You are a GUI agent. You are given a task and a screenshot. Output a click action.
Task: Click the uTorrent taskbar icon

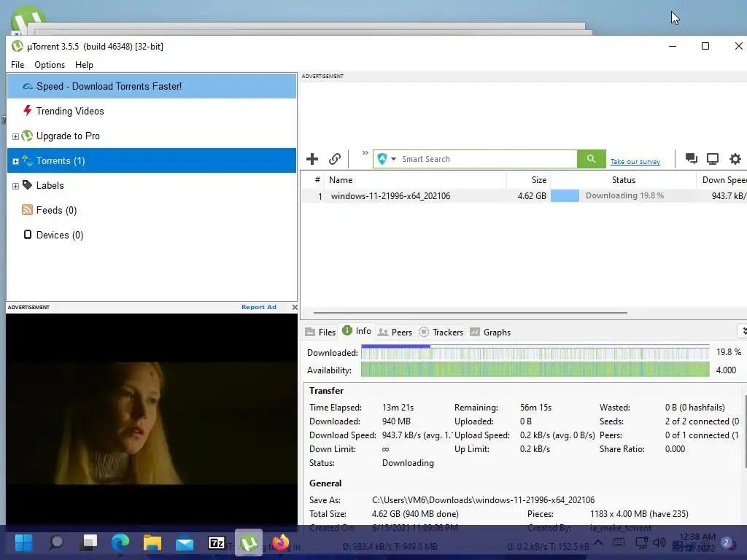249,542
